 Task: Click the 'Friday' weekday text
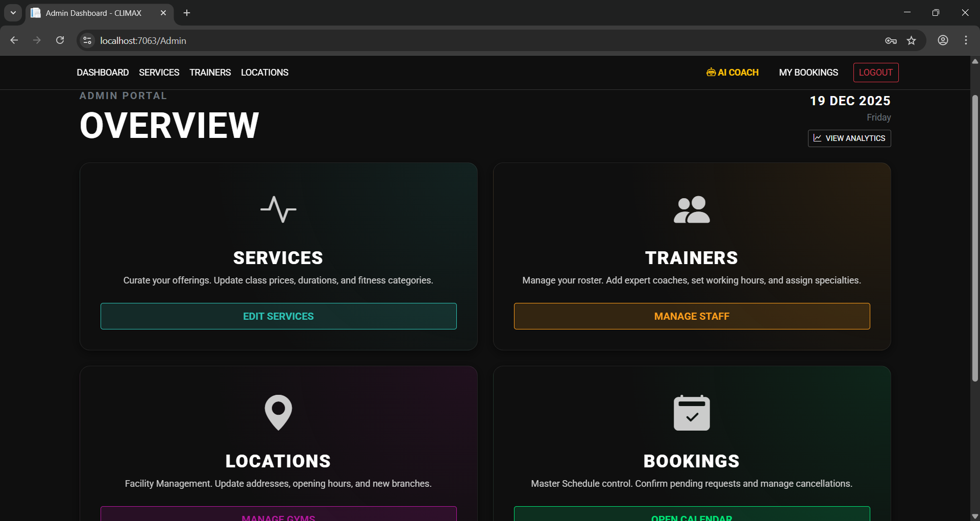[879, 117]
